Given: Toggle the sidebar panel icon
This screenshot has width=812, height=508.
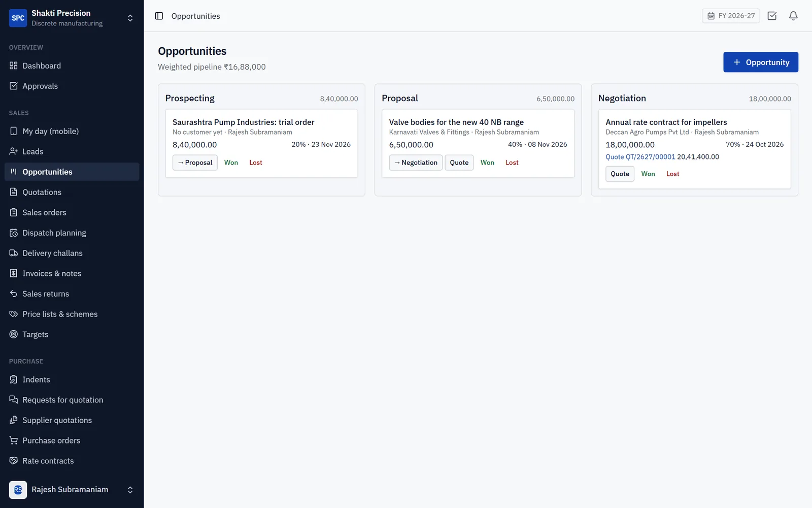Looking at the screenshot, I should coord(159,16).
